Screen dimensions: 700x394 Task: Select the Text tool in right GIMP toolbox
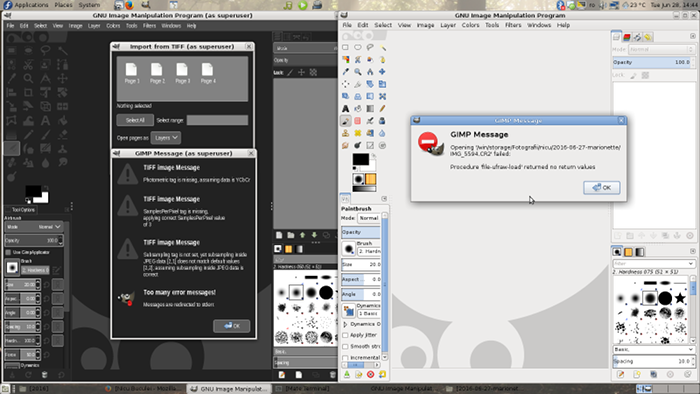pos(346,108)
